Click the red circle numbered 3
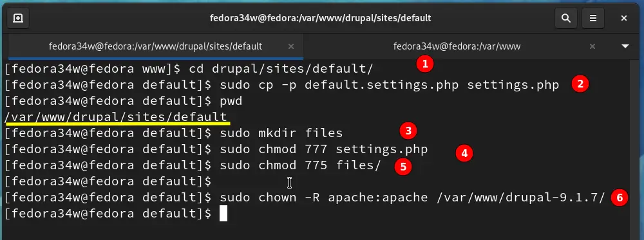Screen dimensions: 644x240 pos(408,131)
